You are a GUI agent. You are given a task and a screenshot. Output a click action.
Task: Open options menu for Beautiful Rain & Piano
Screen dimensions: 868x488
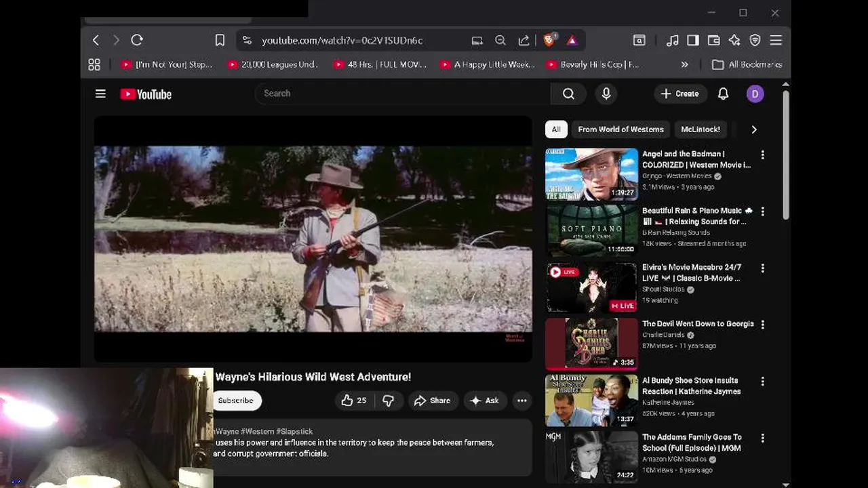tap(762, 211)
